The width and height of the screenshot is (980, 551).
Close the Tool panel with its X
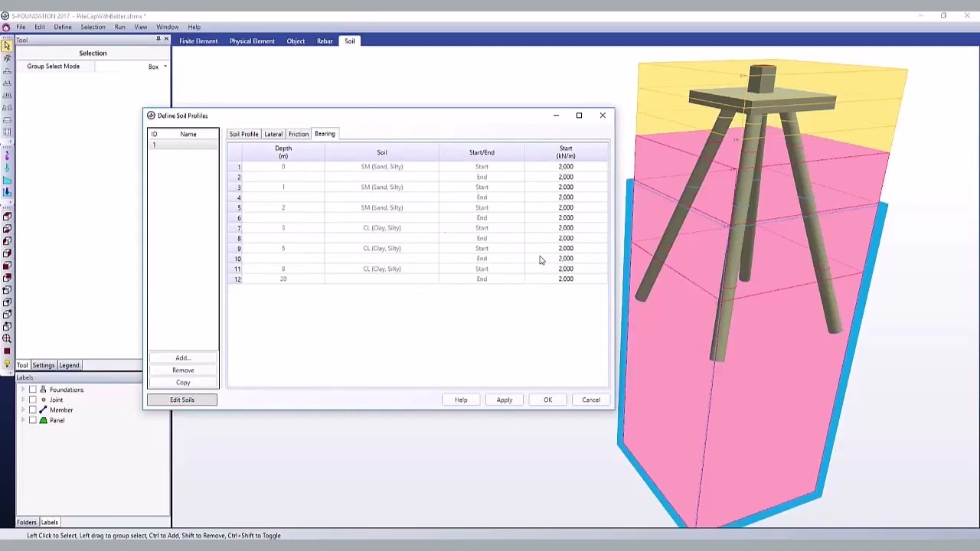point(166,40)
